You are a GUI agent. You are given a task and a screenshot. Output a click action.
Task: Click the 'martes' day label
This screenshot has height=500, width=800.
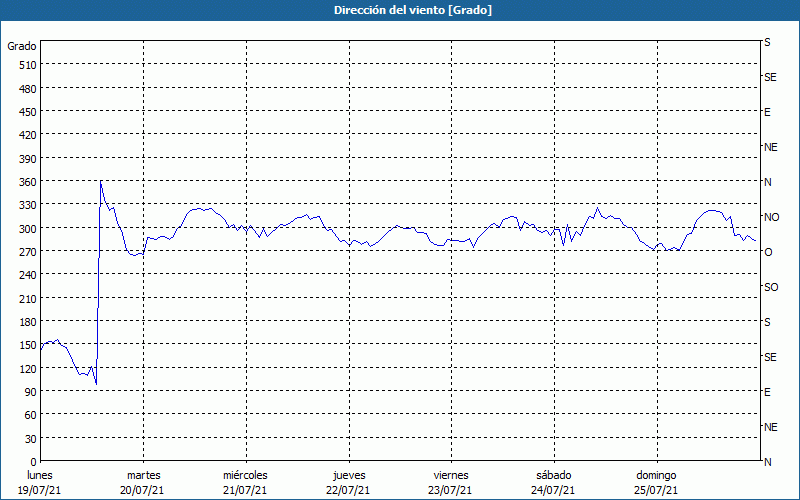[x=143, y=476]
